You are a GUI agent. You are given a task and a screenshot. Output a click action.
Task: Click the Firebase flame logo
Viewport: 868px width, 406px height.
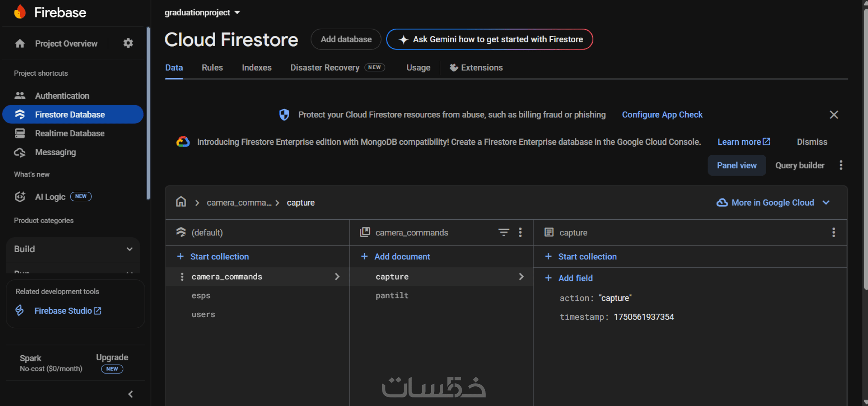click(x=20, y=12)
